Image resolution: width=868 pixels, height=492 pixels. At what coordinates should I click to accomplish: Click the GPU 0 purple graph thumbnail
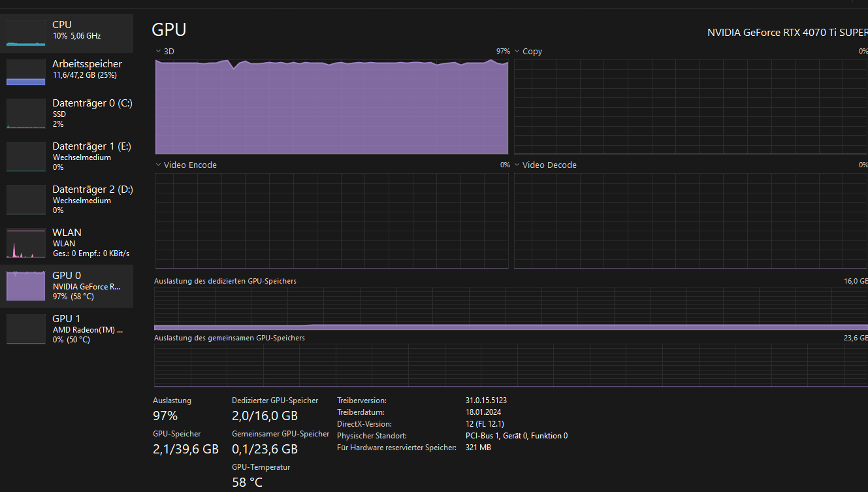[x=26, y=286]
